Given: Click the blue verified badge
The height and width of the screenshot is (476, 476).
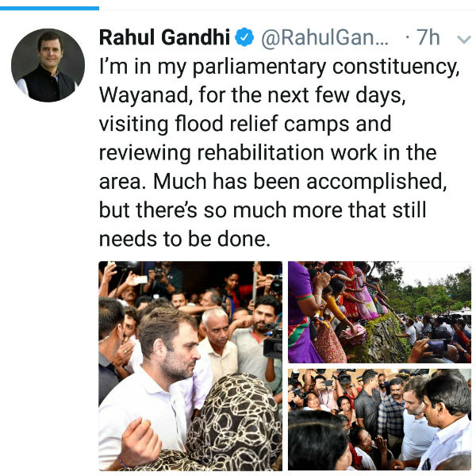Looking at the screenshot, I should pyautogui.click(x=244, y=37).
